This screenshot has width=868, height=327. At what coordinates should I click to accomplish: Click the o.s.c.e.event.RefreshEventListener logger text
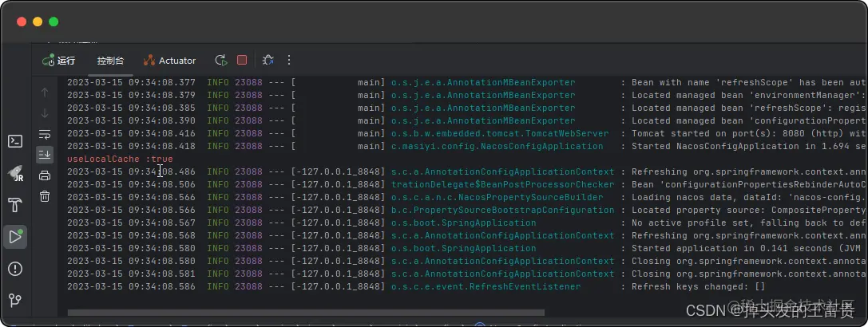(x=486, y=286)
